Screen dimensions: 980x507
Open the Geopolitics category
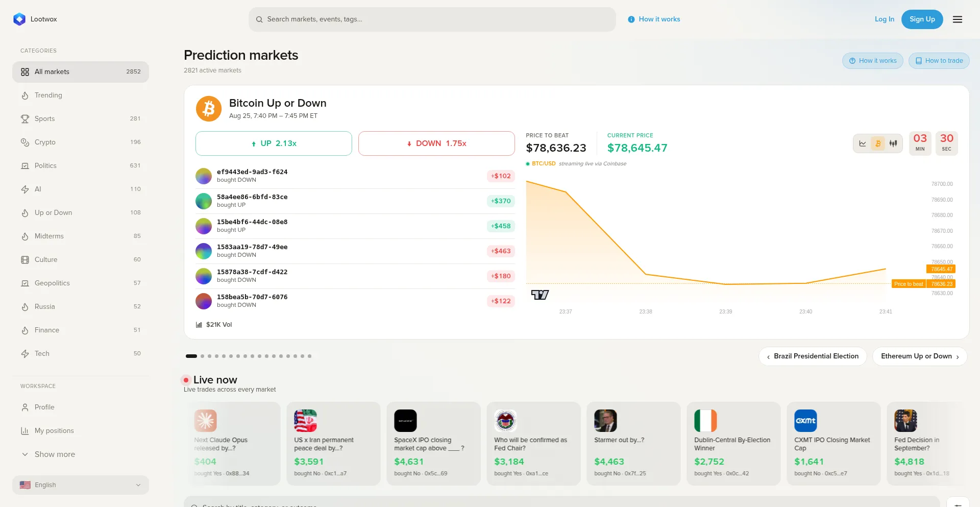point(81,283)
